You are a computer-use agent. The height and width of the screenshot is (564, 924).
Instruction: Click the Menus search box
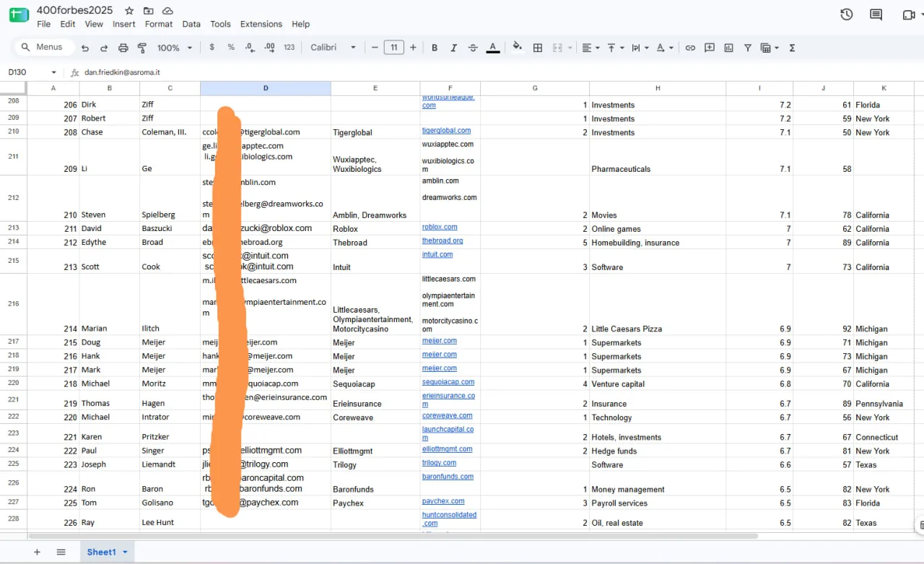point(43,48)
